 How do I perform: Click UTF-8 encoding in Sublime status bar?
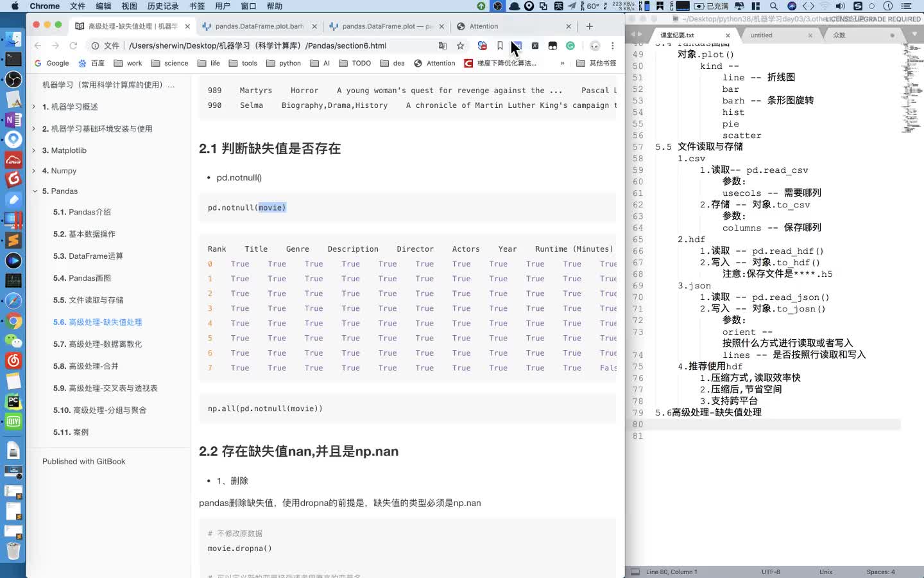point(771,572)
